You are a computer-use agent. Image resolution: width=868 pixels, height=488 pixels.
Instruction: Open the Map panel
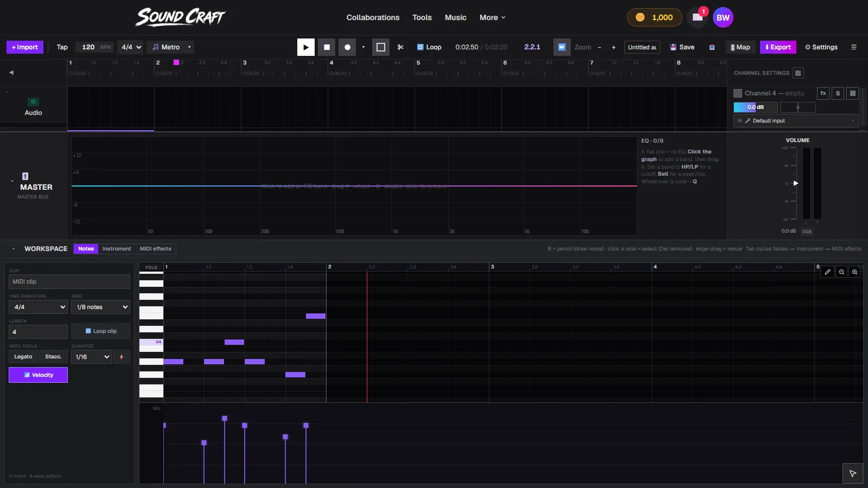point(740,47)
